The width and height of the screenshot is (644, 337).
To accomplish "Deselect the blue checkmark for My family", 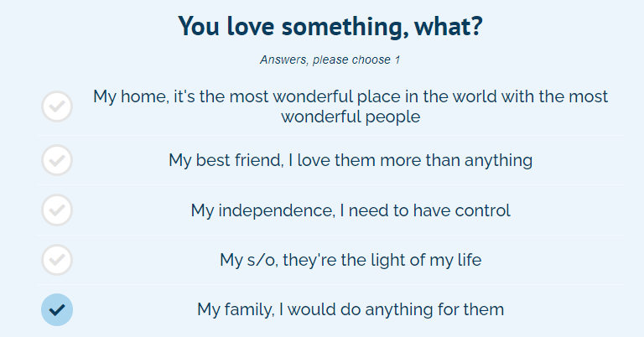I will 57,309.
